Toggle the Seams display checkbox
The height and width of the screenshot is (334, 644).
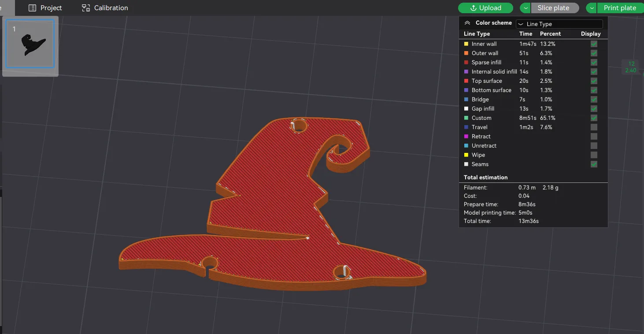pyautogui.click(x=594, y=164)
